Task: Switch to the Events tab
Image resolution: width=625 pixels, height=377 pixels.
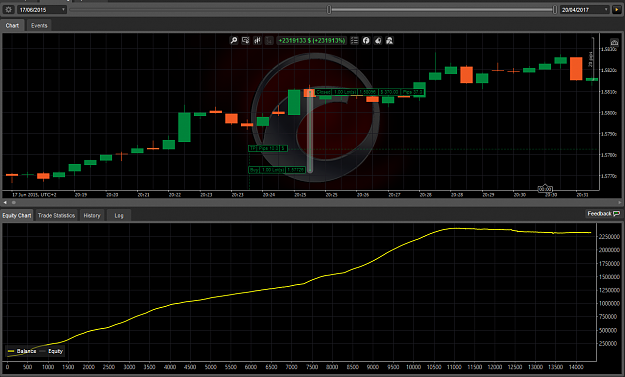Action: click(39, 26)
